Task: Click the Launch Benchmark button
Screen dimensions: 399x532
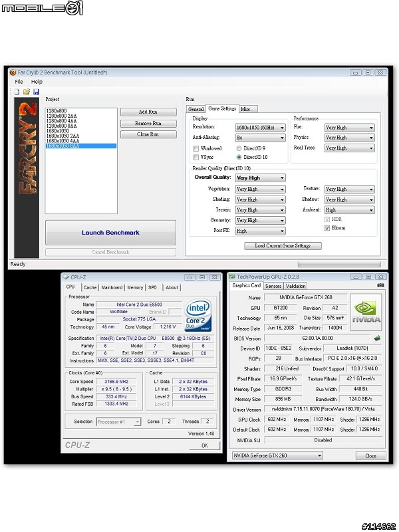Action: tap(110, 233)
